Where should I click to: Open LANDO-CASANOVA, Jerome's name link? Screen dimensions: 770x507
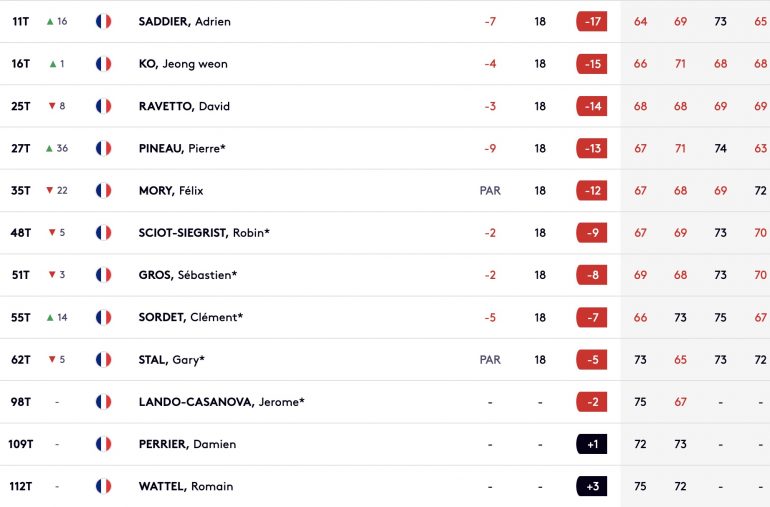point(221,402)
